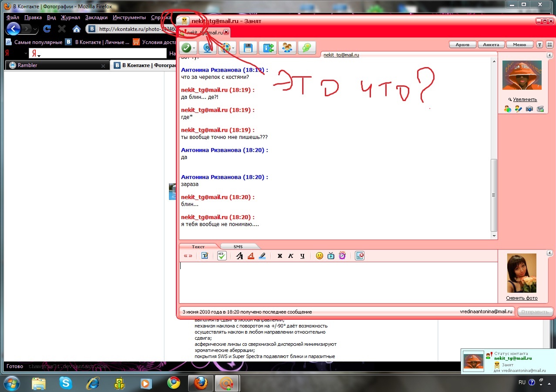Toggle italic (К) formatting
This screenshot has height=392, width=556.
point(291,256)
